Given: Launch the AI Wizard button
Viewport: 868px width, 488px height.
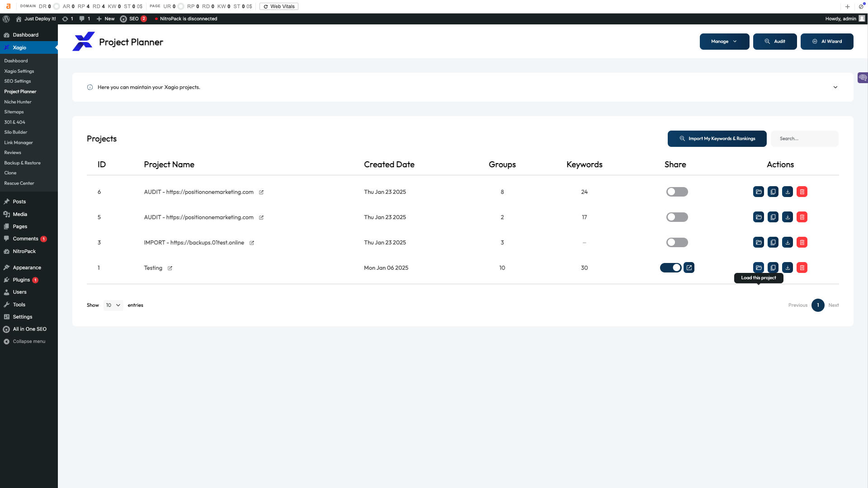Looking at the screenshot, I should click(827, 42).
